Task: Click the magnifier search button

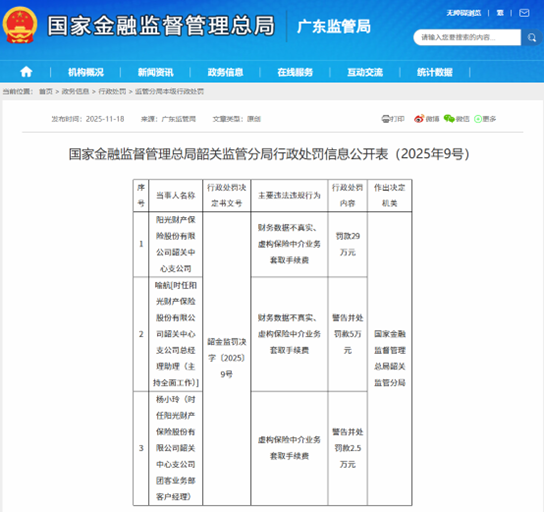Action: coord(532,37)
